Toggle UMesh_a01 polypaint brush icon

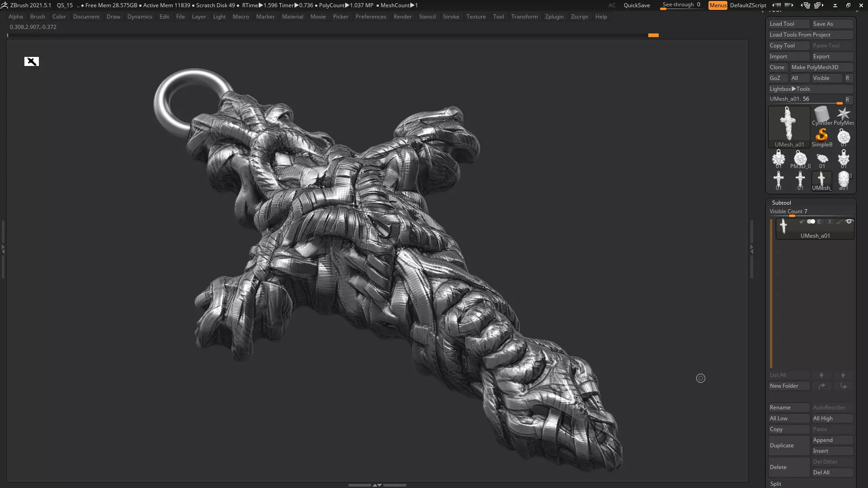(x=839, y=221)
